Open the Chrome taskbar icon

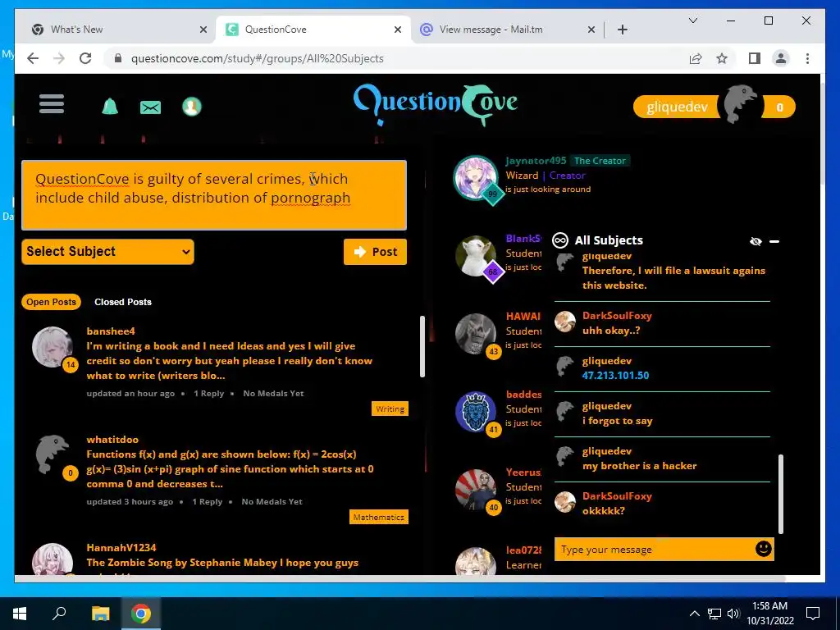[x=141, y=614]
